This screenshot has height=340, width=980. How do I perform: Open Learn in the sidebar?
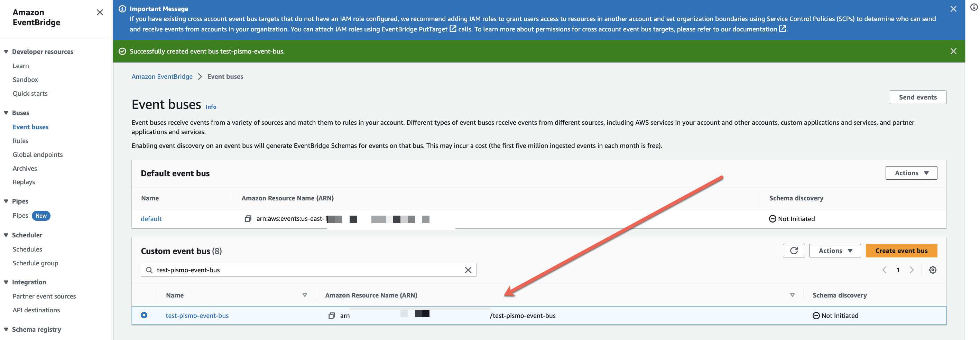click(x=20, y=66)
